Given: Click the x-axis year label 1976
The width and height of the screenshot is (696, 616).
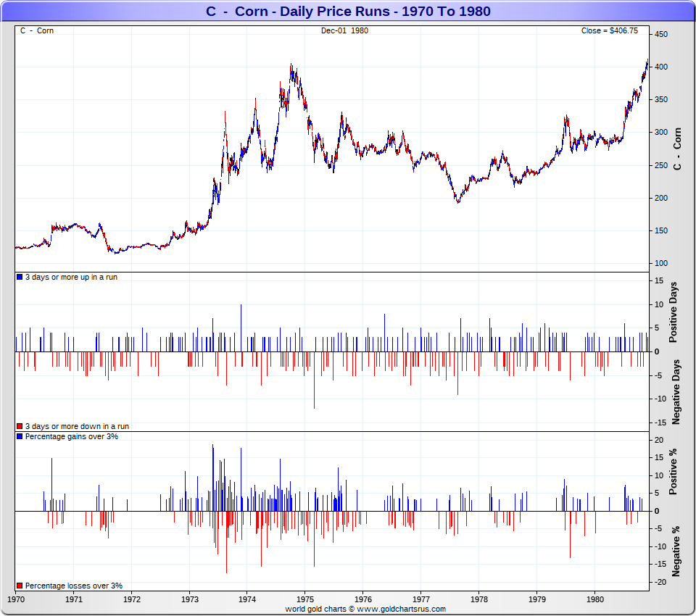Looking at the screenshot, I should click(x=363, y=599).
